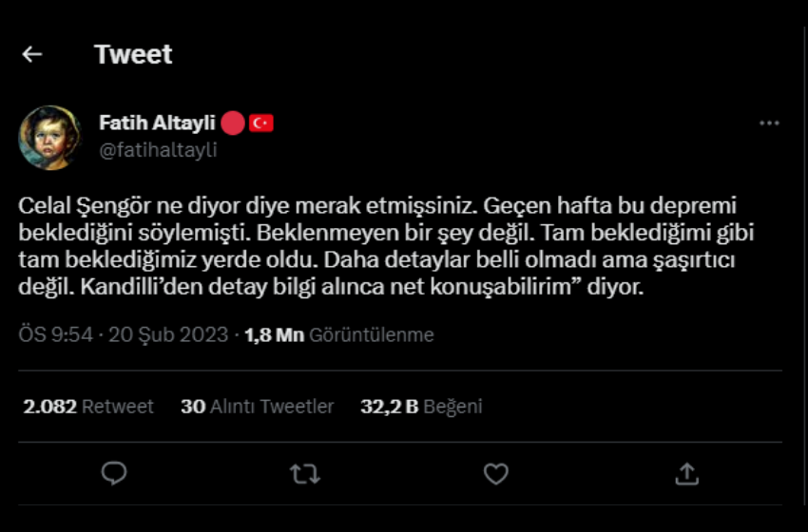The image size is (808, 532).
Task: Visit the @fatihaltayli handle
Action: pos(158,150)
